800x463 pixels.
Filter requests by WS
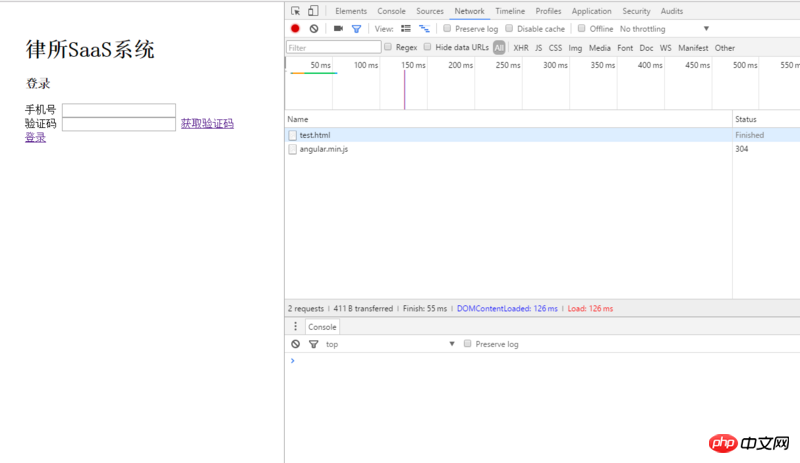click(x=665, y=47)
